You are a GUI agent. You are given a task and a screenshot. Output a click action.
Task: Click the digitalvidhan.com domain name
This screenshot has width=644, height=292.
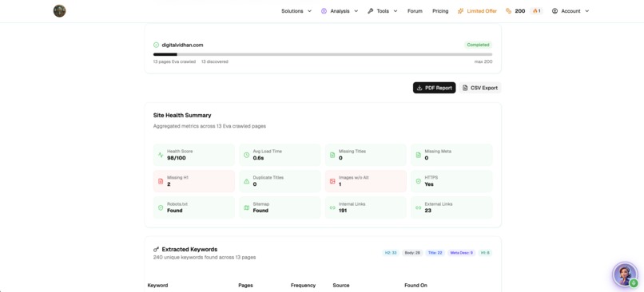[x=182, y=45]
